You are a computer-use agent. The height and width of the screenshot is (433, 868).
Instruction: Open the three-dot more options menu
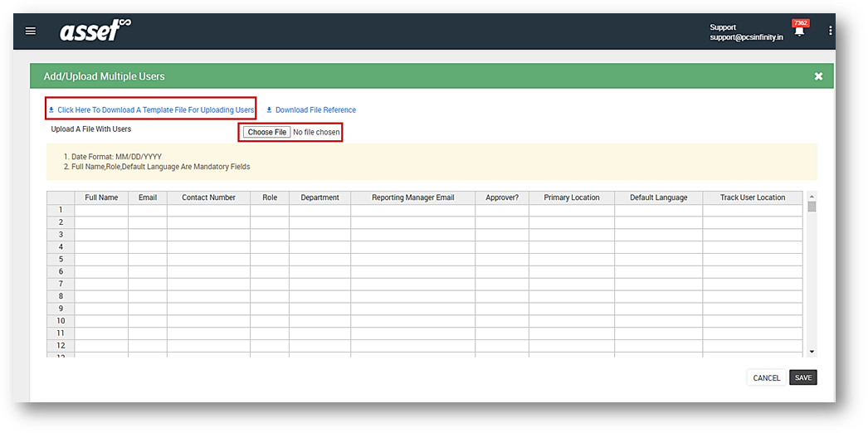[831, 31]
